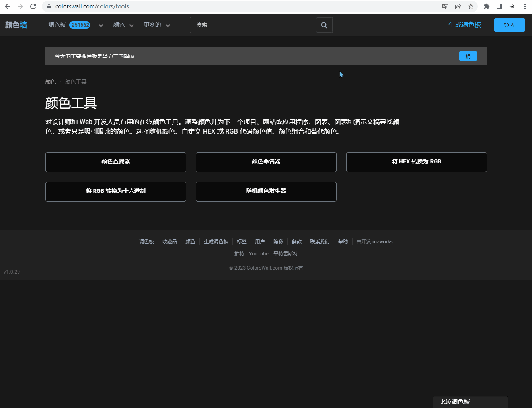This screenshot has height=408, width=532.
Task: Click the search magnifier icon
Action: [x=324, y=25]
